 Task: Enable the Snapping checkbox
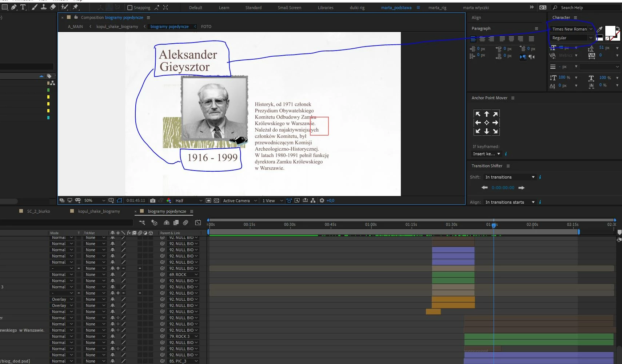point(130,8)
